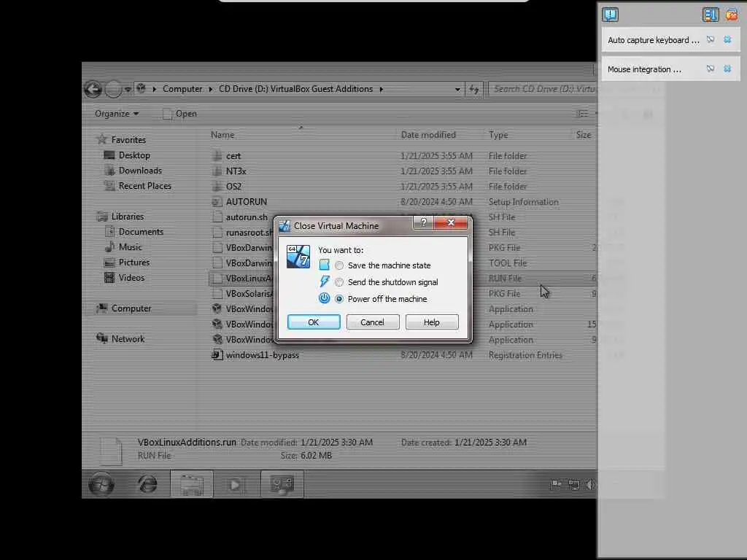
Task: Open the Videos library
Action: point(124,278)
